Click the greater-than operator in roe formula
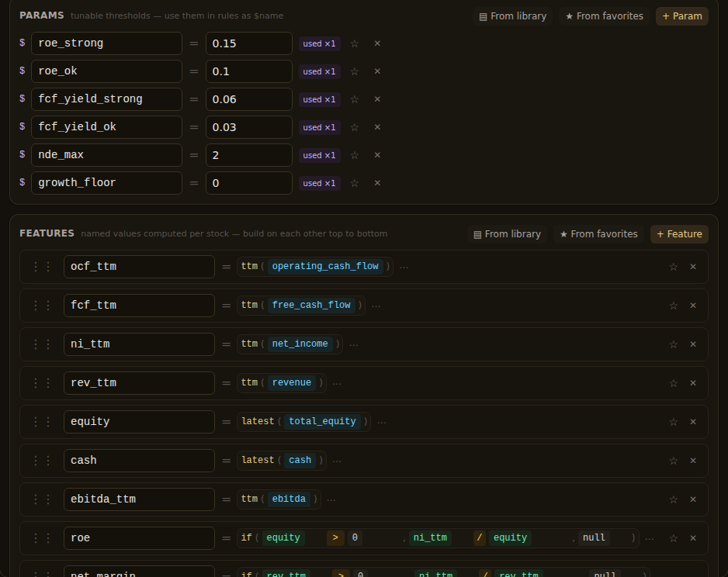The width and height of the screenshot is (728, 577). tap(335, 537)
